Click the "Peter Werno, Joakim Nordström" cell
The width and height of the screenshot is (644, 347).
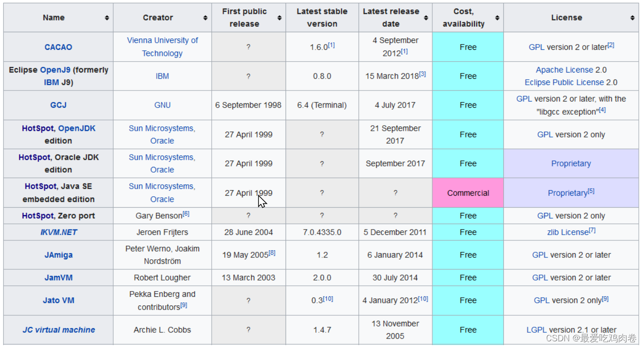tap(162, 255)
